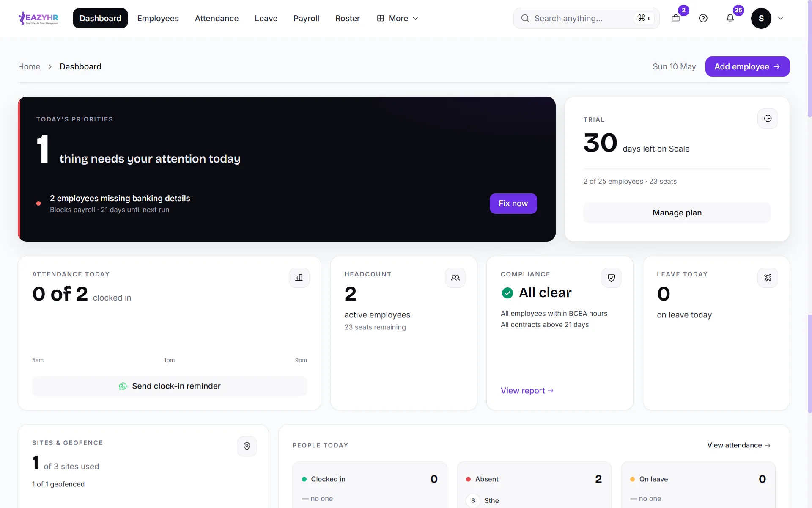Image resolution: width=812 pixels, height=508 pixels.
Task: Expand the More menu
Action: click(x=398, y=18)
